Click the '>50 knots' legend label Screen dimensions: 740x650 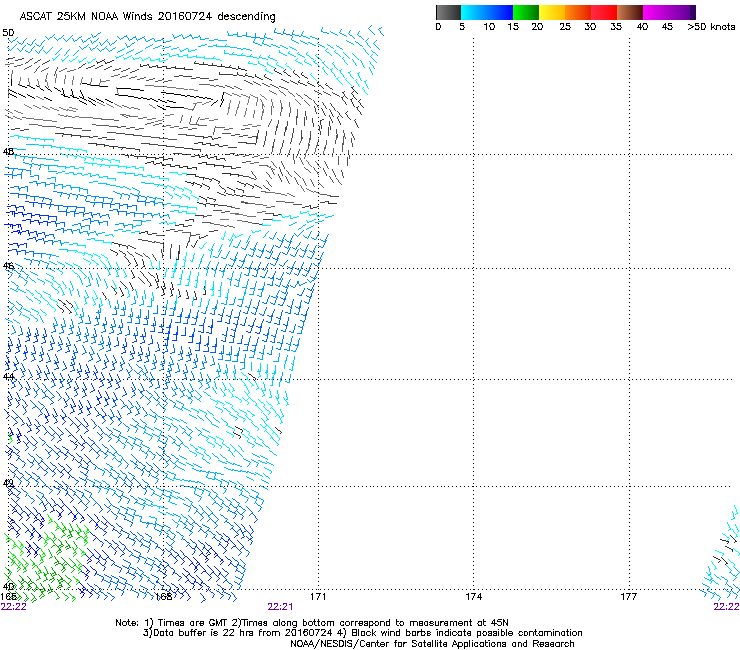(x=711, y=27)
